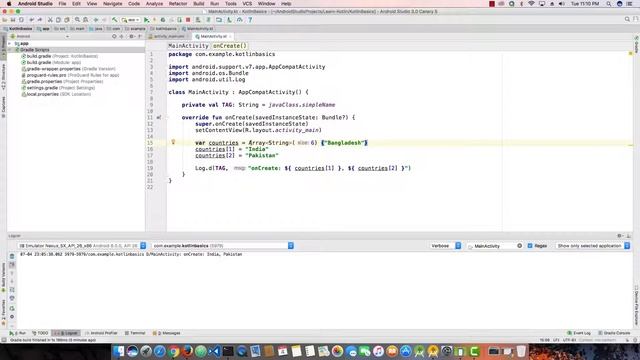Click the "Bangladesh" string on line 15
The image size is (640, 360).
click(x=344, y=143)
